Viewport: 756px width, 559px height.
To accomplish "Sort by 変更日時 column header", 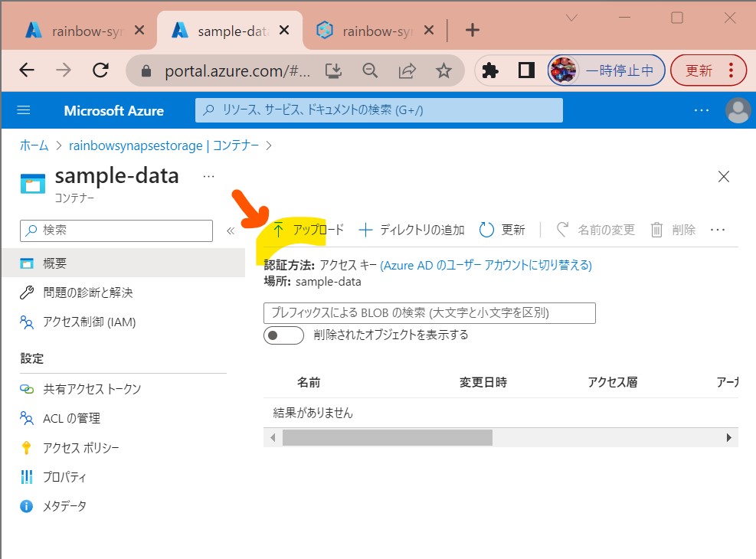I will point(483,383).
